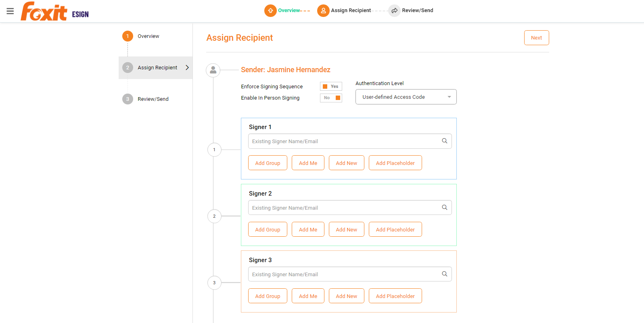Click the sender avatar icon
The width and height of the screenshot is (644, 323).
[x=213, y=70]
